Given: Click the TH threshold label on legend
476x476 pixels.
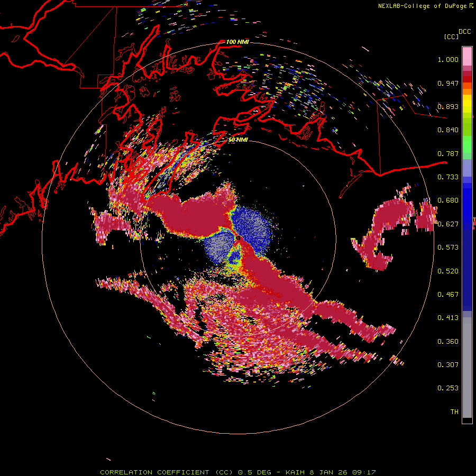Looking at the screenshot, I should click(454, 412).
